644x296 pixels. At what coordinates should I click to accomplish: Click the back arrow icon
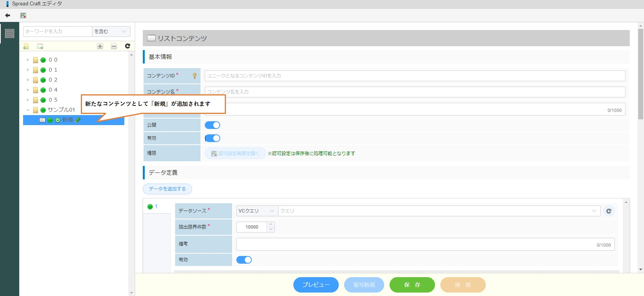8,15
